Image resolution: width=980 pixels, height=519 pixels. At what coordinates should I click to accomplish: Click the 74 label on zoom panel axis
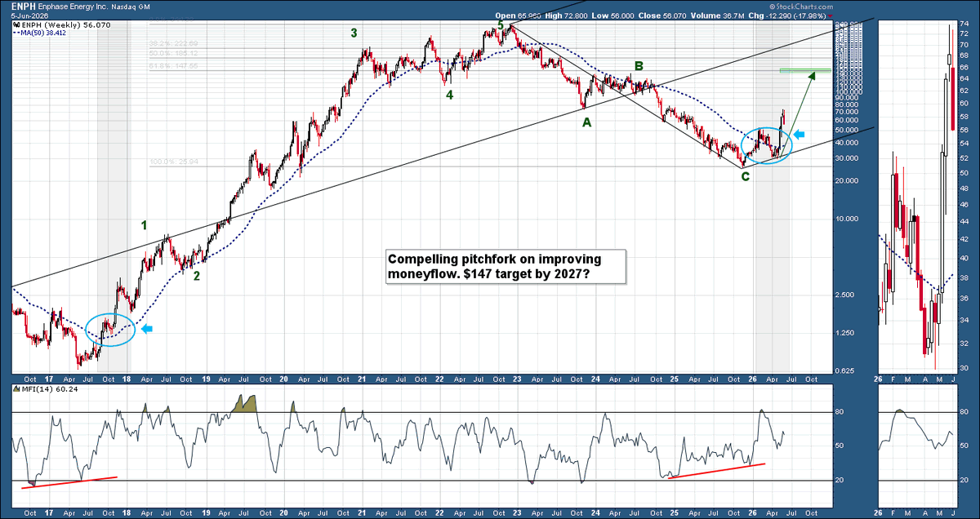point(964,24)
